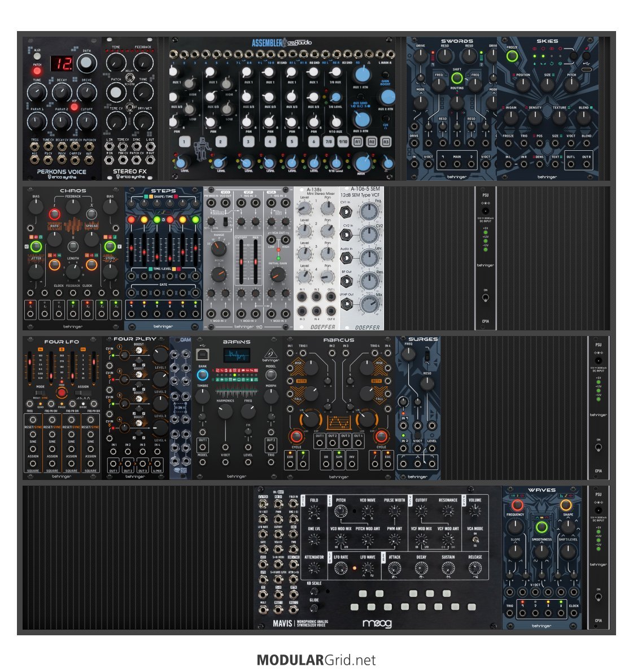Click the ATTACK knob on Mavis
Viewport: 633px width, 672px height.
tap(394, 568)
